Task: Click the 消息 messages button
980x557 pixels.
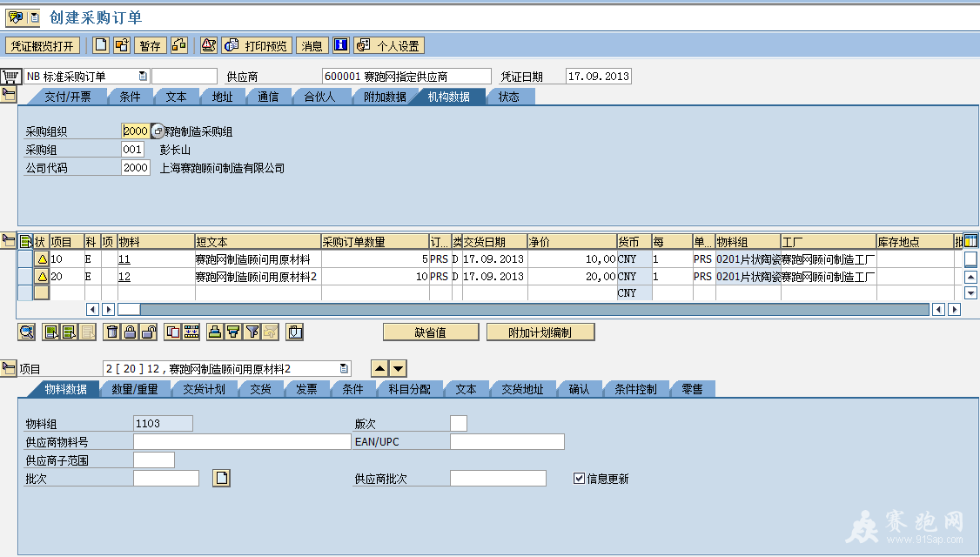Action: [x=312, y=45]
